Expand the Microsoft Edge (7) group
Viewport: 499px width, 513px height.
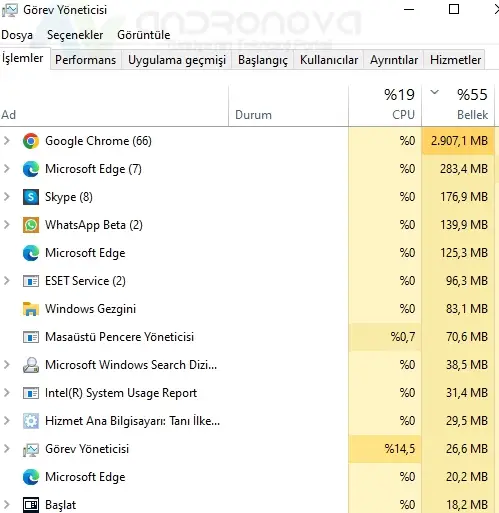point(7,169)
